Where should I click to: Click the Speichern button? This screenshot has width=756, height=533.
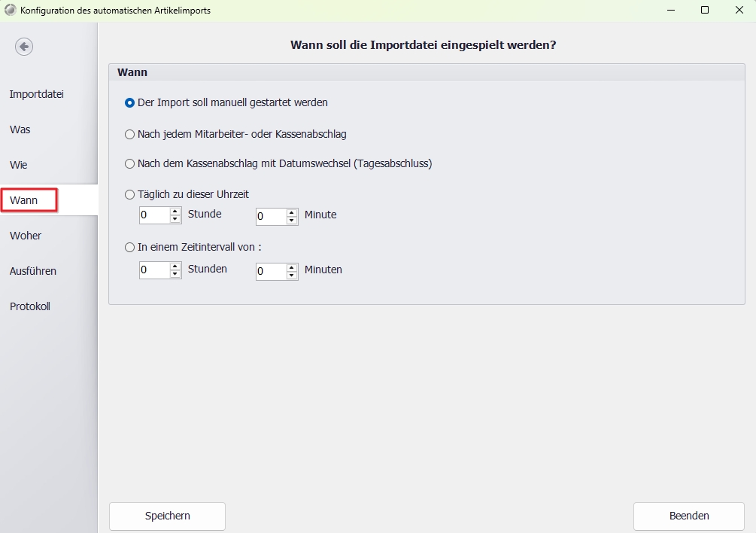click(x=167, y=516)
